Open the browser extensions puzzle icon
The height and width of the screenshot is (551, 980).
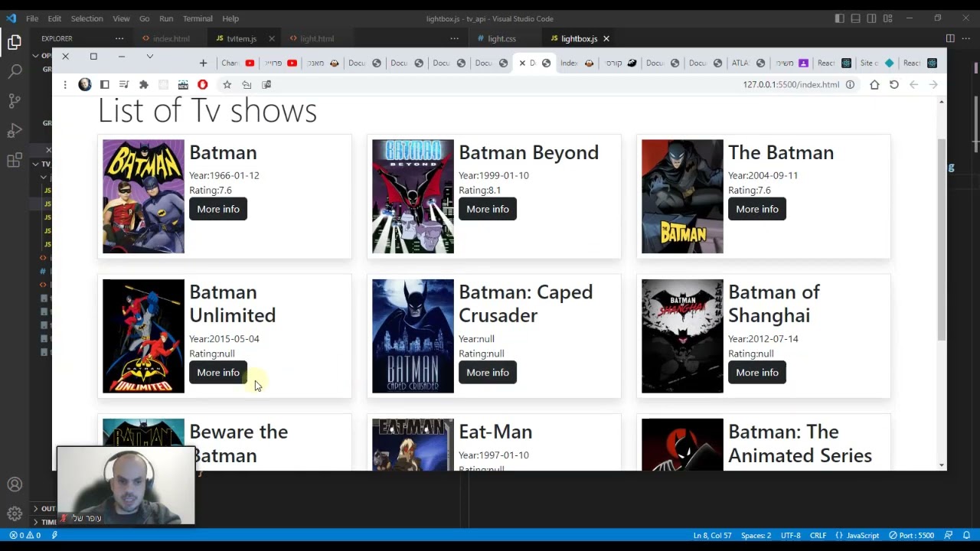pos(143,85)
